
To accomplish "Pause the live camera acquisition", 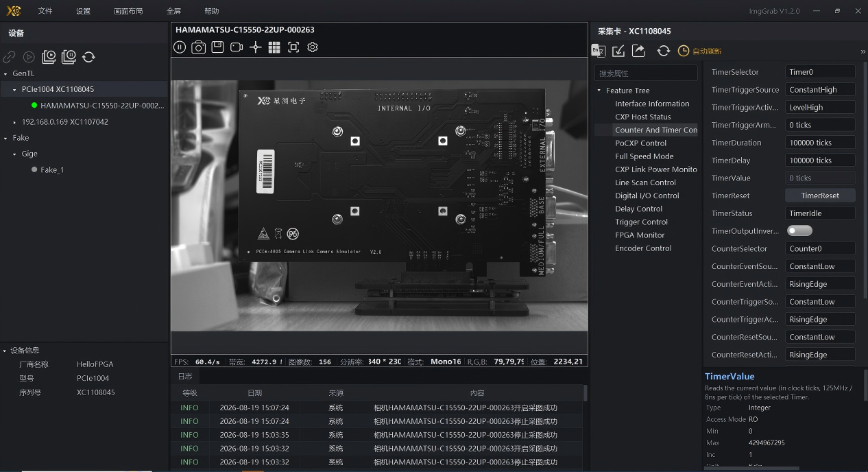I will pyautogui.click(x=180, y=47).
